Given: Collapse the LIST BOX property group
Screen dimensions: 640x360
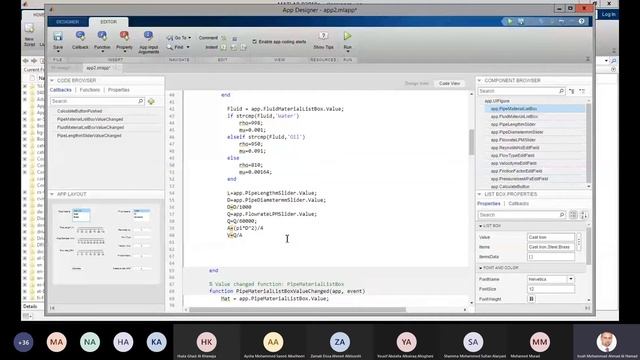Looking at the screenshot, I should click(480, 226).
